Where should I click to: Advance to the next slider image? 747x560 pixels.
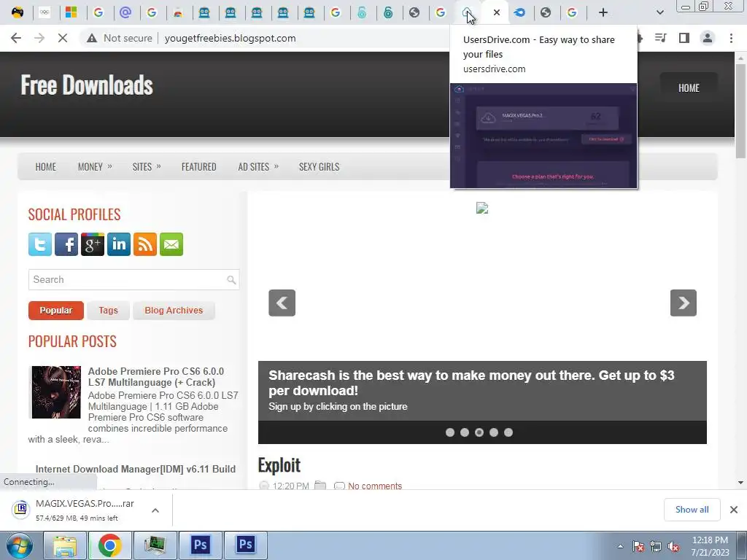[x=683, y=303]
